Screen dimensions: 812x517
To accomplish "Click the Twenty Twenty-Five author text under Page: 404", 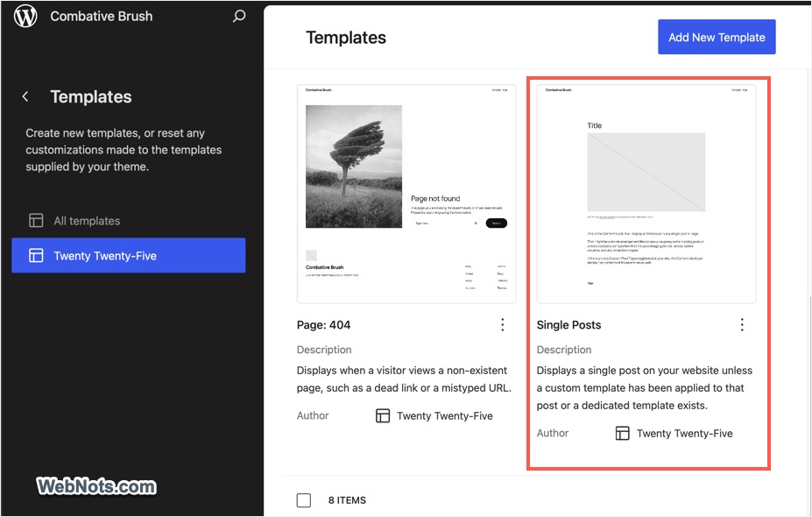I will (x=445, y=416).
